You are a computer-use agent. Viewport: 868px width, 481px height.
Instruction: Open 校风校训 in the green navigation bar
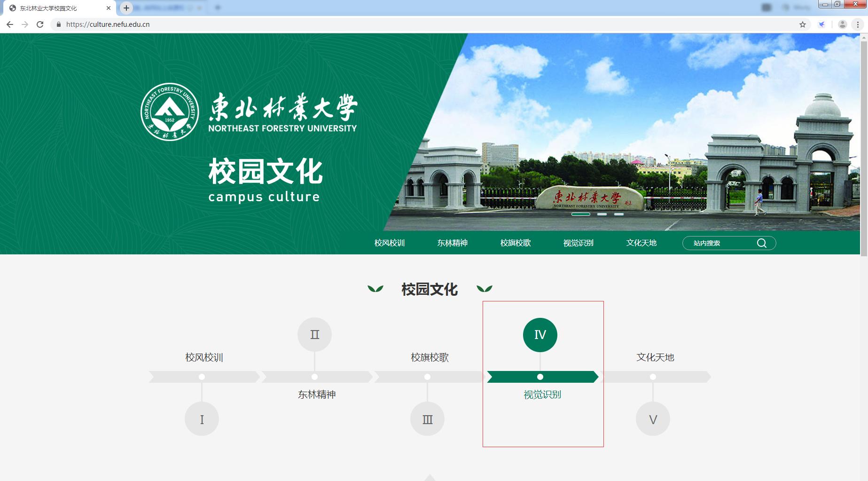coord(389,243)
